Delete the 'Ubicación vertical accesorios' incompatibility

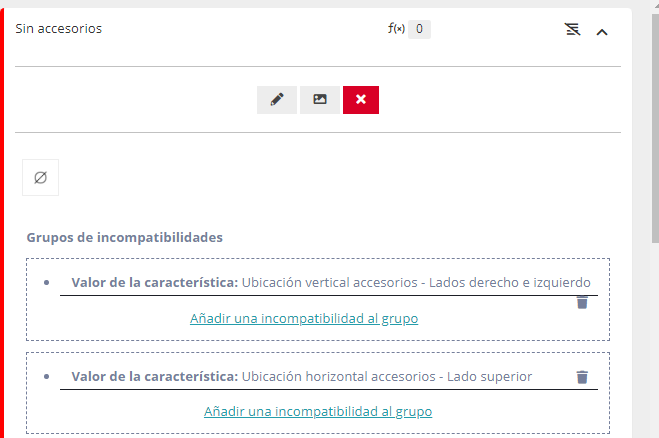582,302
